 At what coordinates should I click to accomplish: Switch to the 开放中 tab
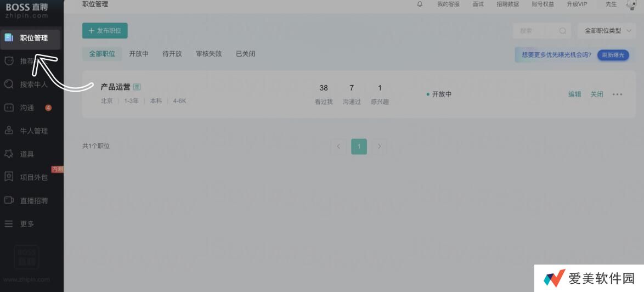139,54
